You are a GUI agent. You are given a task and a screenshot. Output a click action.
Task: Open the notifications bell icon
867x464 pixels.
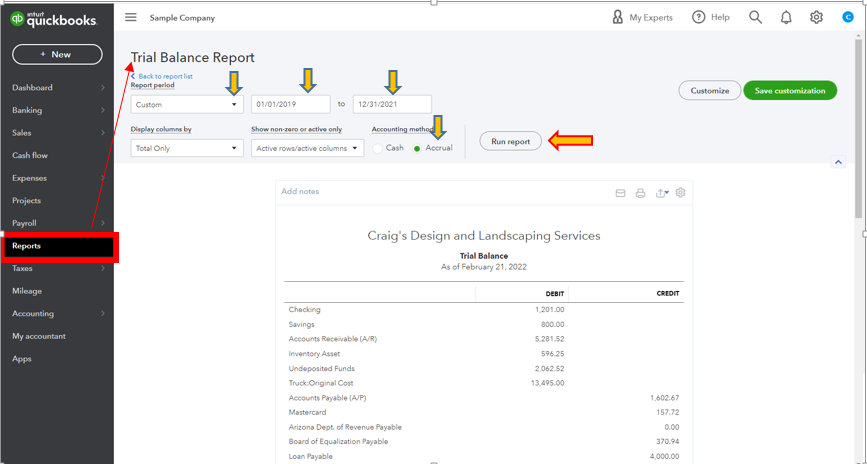tap(786, 18)
